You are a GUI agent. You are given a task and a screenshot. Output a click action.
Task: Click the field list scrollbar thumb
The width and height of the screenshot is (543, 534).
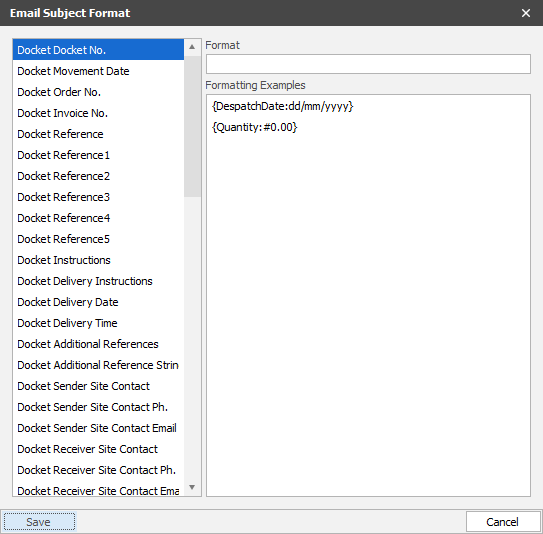192,126
